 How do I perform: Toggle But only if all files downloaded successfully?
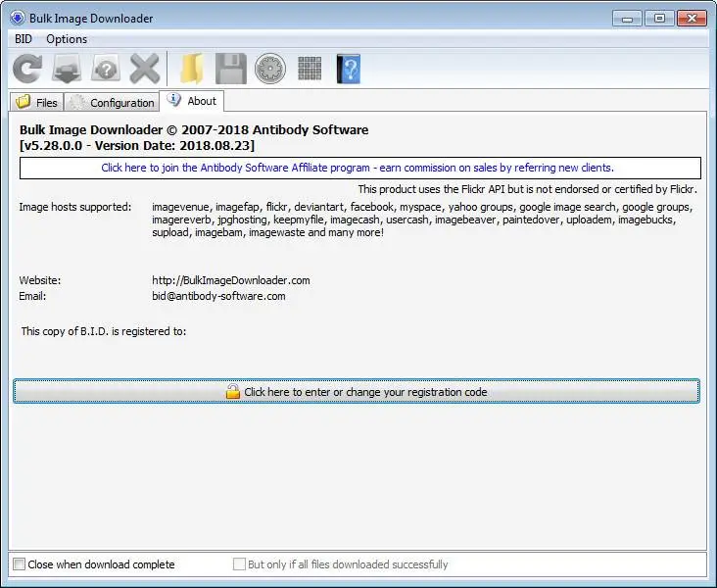pyautogui.click(x=239, y=564)
